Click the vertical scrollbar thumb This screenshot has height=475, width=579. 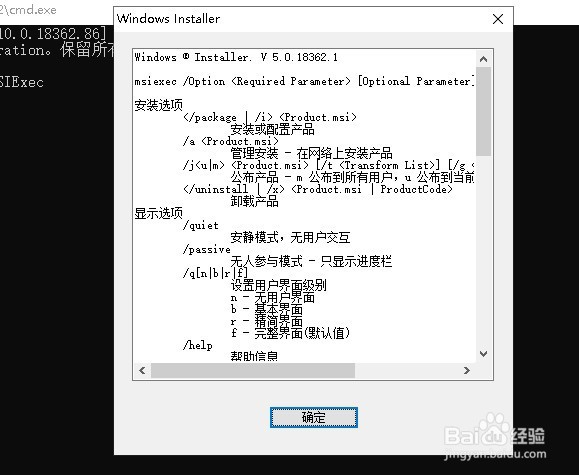click(x=483, y=111)
